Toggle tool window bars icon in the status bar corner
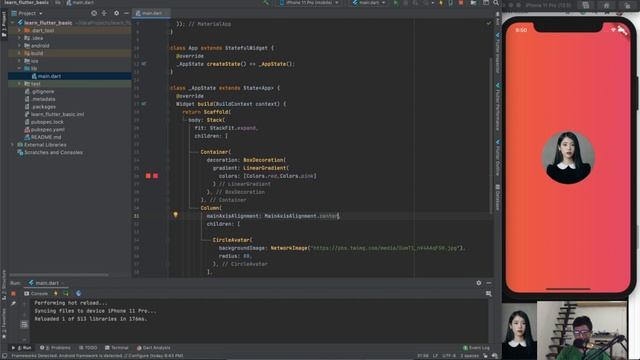 coord(4,356)
